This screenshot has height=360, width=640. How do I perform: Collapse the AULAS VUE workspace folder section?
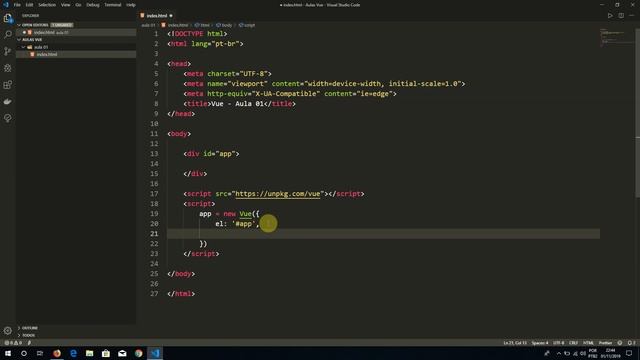click(76, 40)
